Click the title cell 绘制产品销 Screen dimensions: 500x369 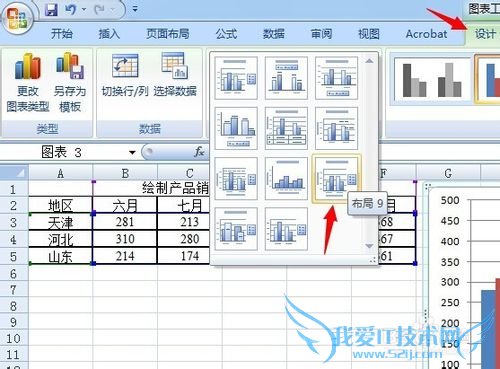pyautogui.click(x=175, y=188)
